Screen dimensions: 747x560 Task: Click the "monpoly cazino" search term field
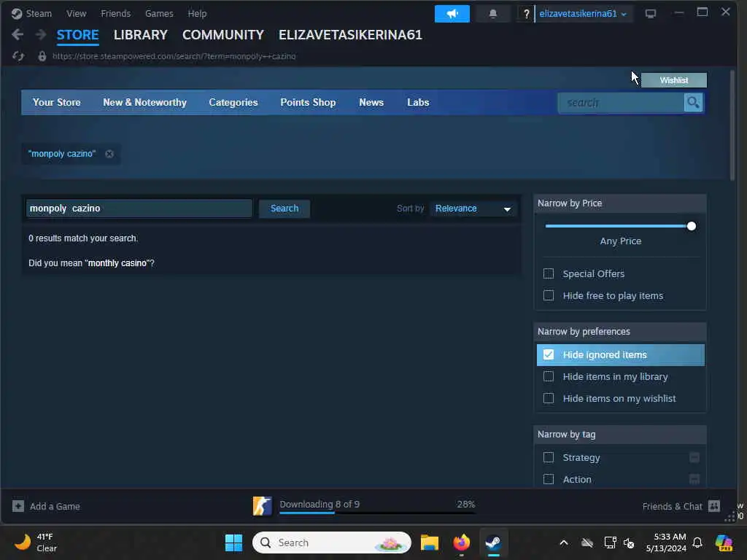tap(139, 209)
